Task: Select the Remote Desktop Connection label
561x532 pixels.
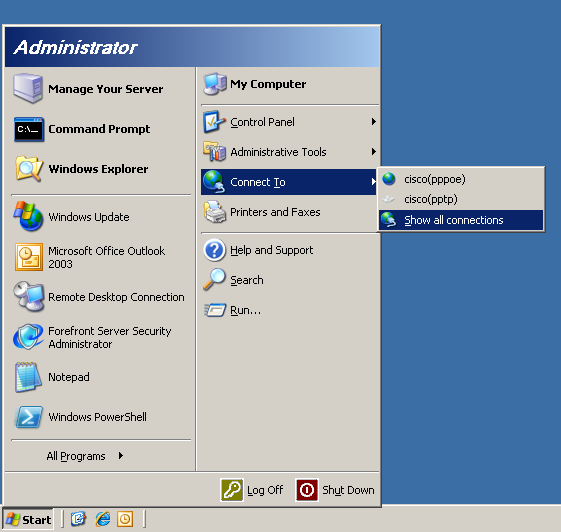Action: 116,297
